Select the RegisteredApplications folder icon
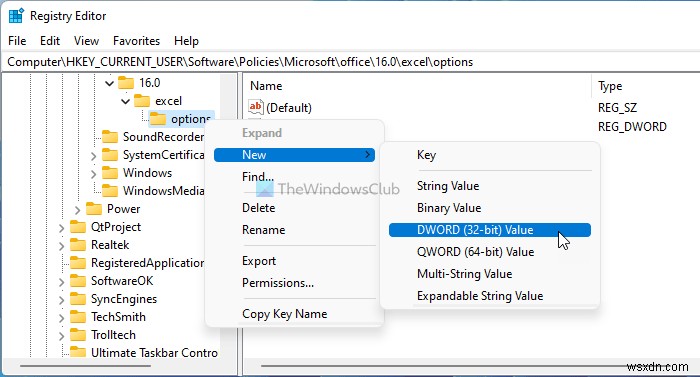The width and height of the screenshot is (700, 377). (x=78, y=263)
